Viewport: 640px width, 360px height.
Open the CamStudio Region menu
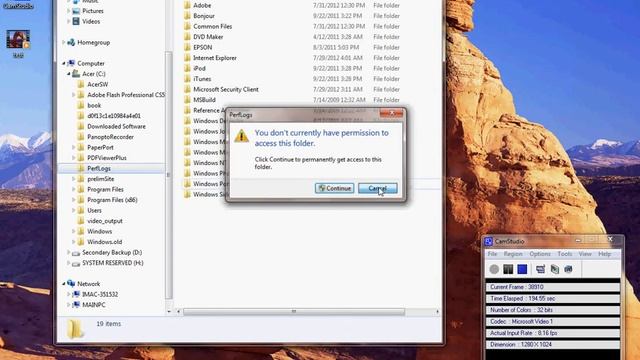(513, 254)
